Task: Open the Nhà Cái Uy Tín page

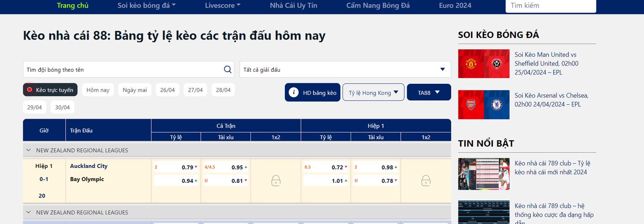Action: click(293, 5)
